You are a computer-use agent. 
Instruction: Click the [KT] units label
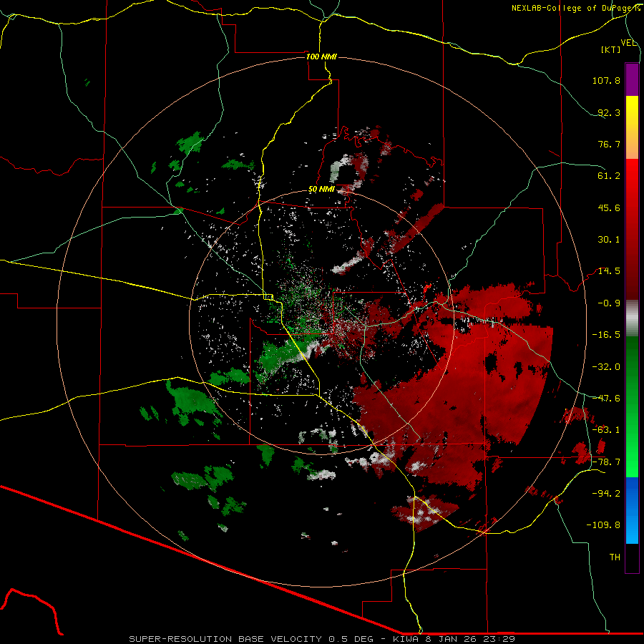[611, 49]
